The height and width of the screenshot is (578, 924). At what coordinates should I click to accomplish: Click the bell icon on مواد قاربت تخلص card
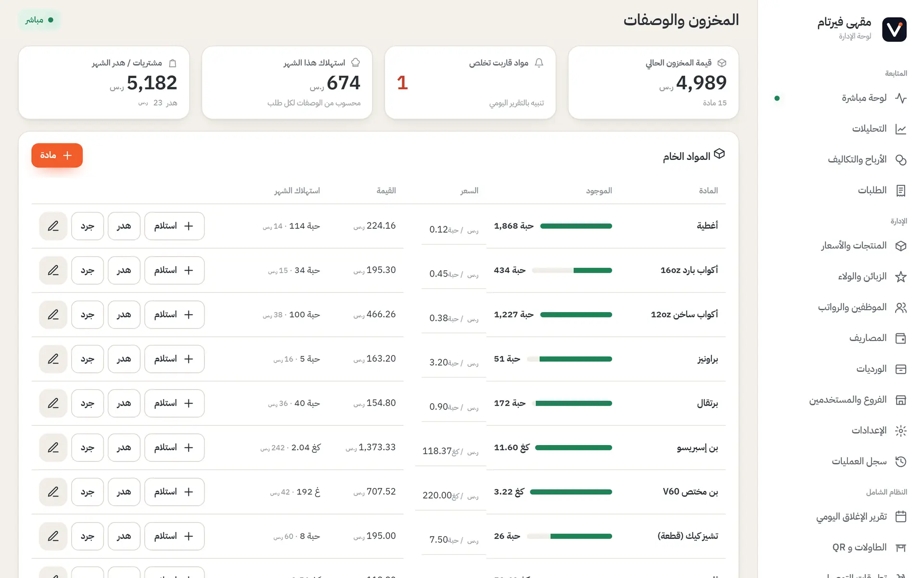[x=539, y=63]
